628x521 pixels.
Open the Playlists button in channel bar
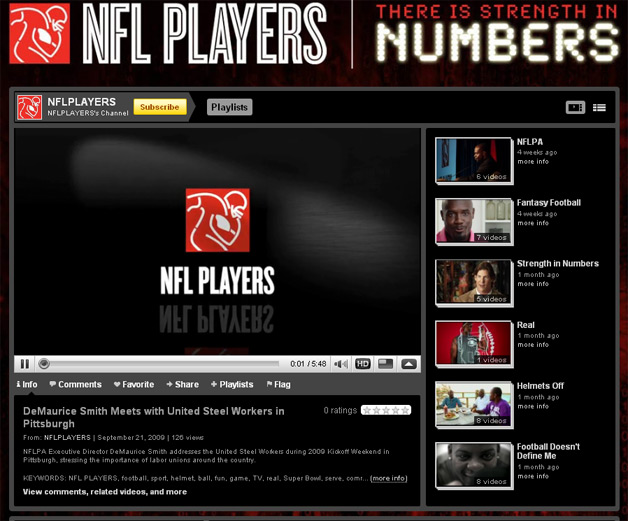(x=229, y=107)
